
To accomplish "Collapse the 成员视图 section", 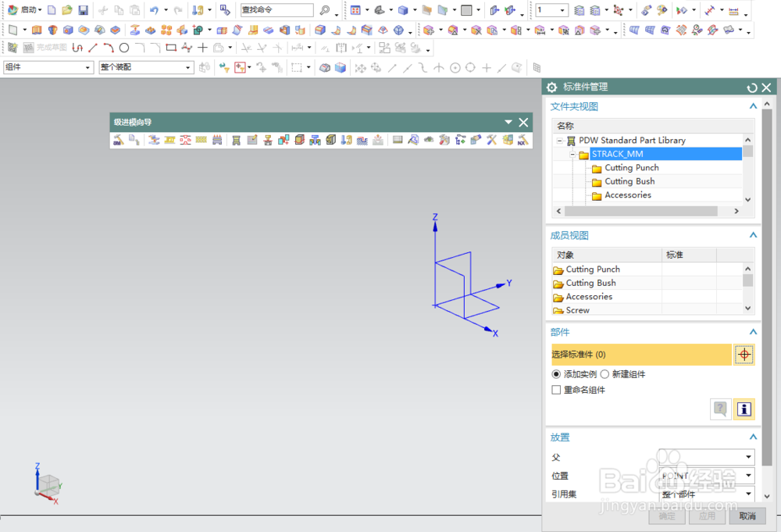I will point(753,235).
